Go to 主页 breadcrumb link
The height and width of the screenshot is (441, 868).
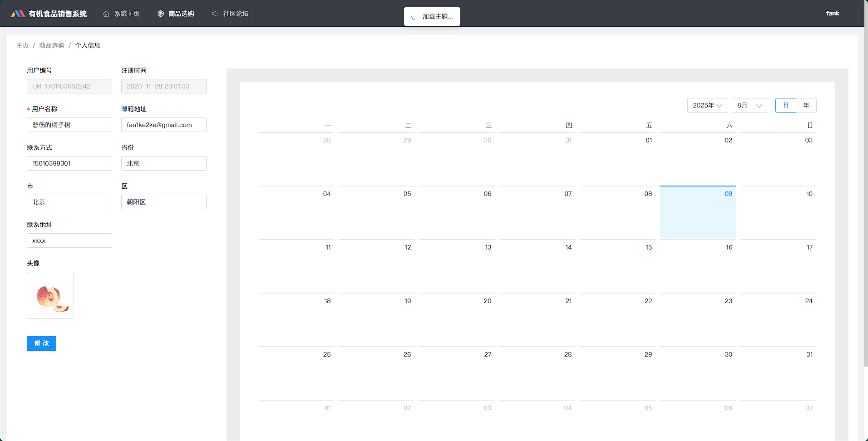[x=22, y=45]
